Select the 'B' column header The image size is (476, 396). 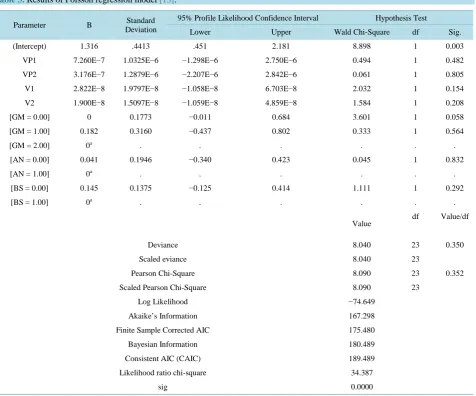click(x=89, y=25)
